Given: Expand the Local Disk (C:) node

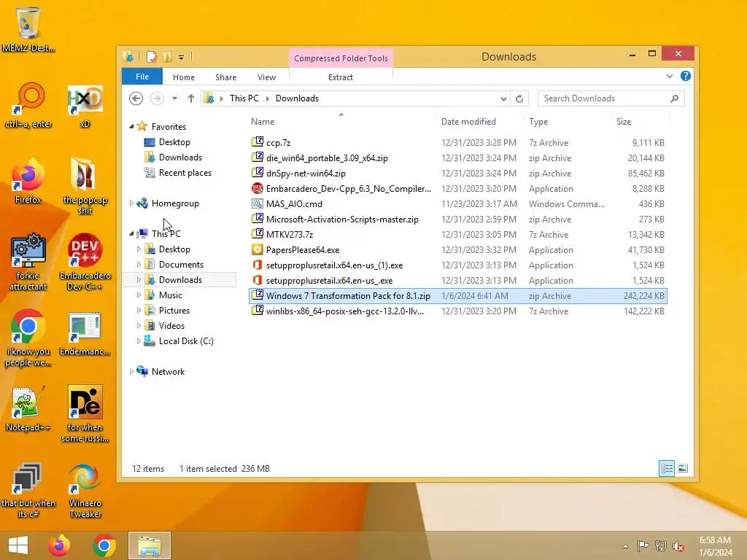Looking at the screenshot, I should click(139, 341).
